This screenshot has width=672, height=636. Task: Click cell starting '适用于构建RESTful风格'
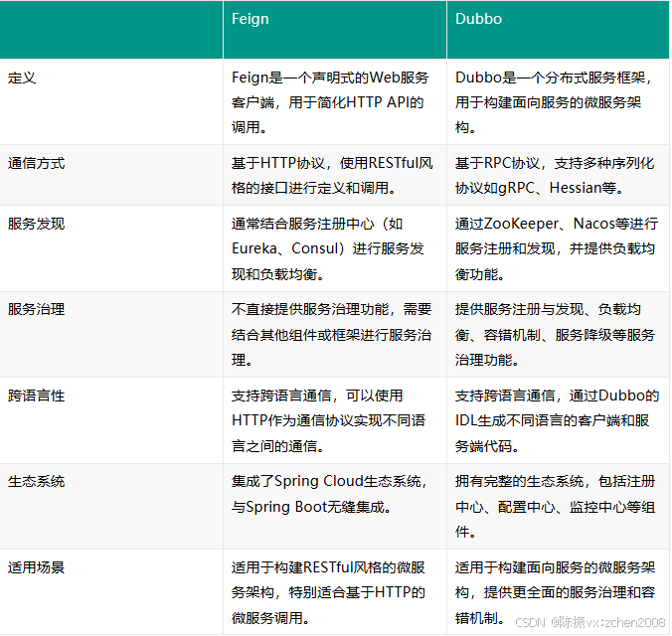click(x=335, y=592)
